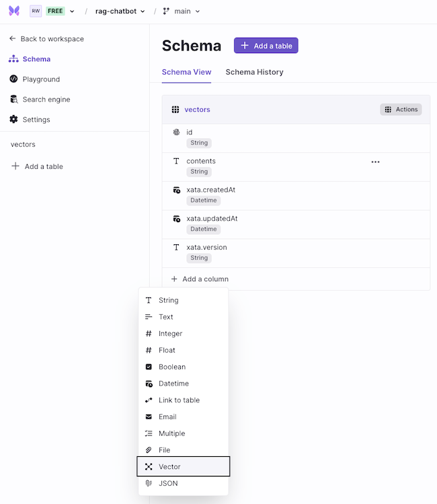Open Settings via the gear icon
Viewport: 437px width, 504px height.
click(x=13, y=119)
